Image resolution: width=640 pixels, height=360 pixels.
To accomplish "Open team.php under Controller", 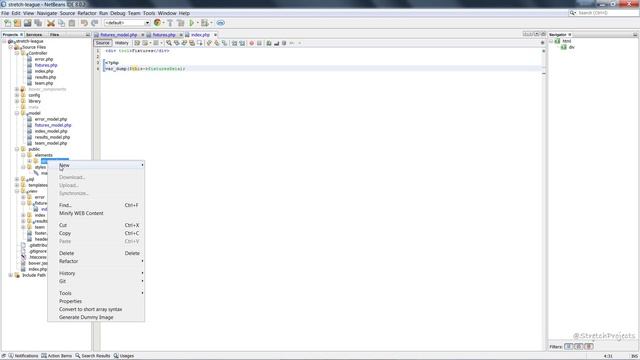I will pos(44,83).
